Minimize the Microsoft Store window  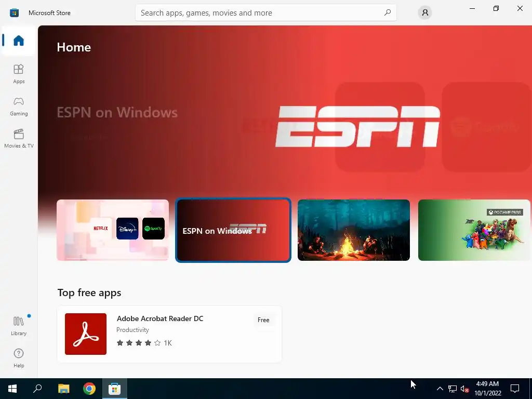point(472,8)
